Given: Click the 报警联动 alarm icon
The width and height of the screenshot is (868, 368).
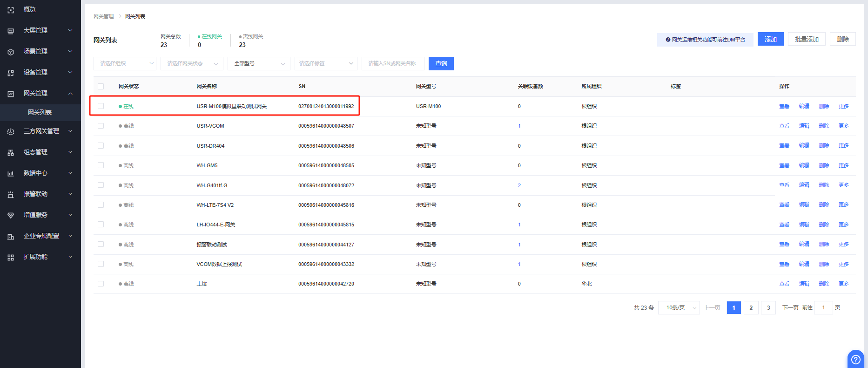Looking at the screenshot, I should click(x=11, y=194).
